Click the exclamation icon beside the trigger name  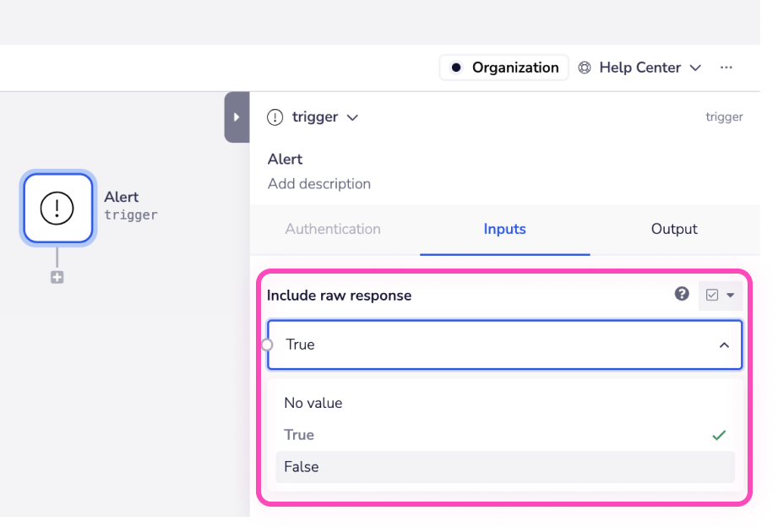[275, 117]
